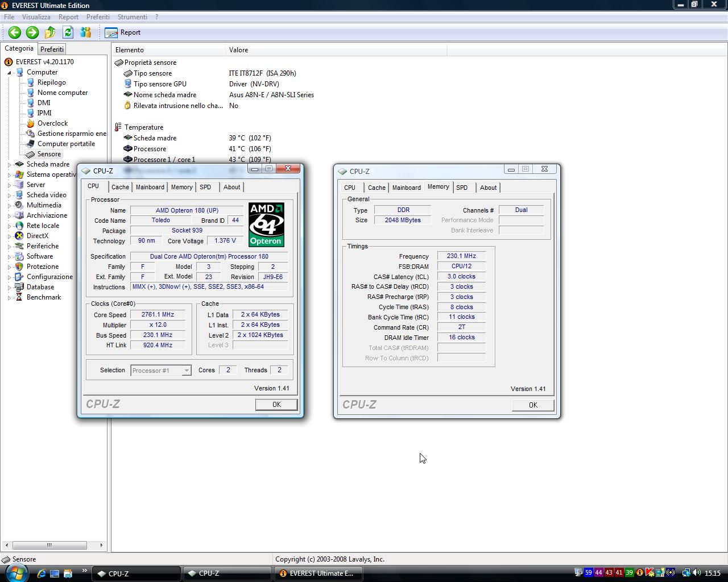Open the Cache tab in the CPU-Z processor window

[x=120, y=187]
